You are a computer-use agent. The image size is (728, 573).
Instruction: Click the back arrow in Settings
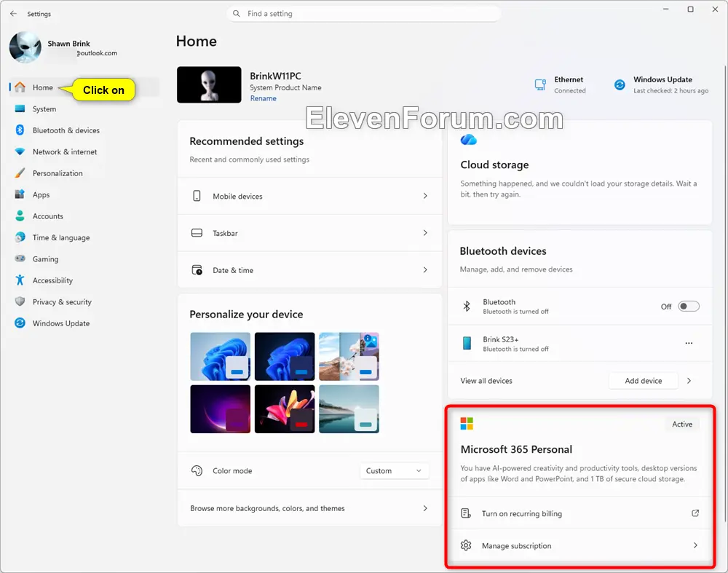point(13,13)
